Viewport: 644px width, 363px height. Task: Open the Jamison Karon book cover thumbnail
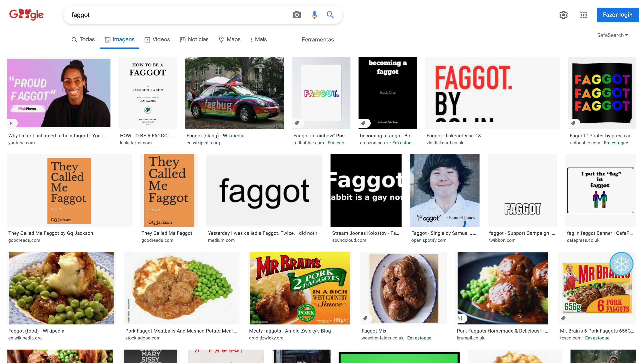[148, 93]
